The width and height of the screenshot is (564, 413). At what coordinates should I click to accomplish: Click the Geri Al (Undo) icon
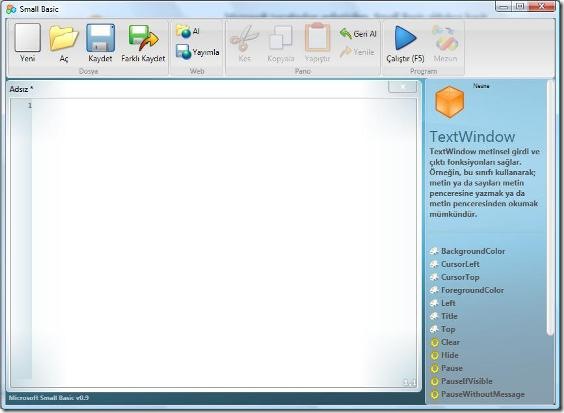pyautogui.click(x=345, y=33)
